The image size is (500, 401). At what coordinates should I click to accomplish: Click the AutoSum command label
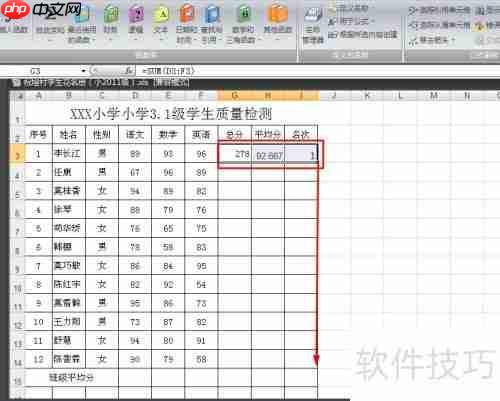[x=50, y=30]
